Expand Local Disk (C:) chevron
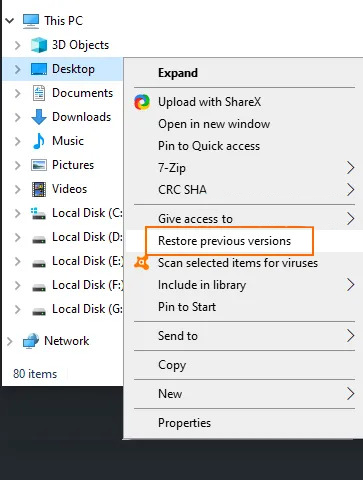363x480 pixels. (x=18, y=213)
